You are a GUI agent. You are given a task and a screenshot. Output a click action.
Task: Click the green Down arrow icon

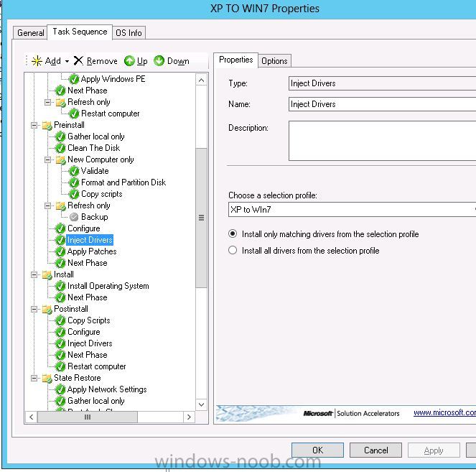click(159, 61)
